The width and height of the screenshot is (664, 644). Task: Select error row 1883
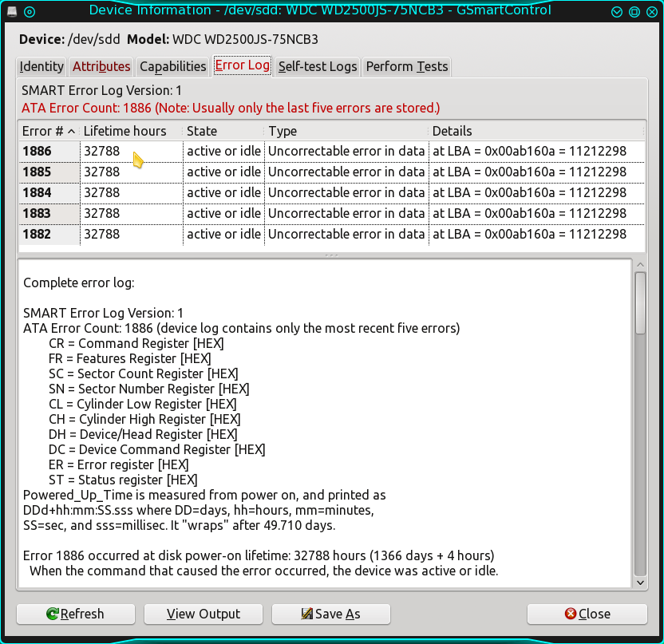[x=332, y=213]
